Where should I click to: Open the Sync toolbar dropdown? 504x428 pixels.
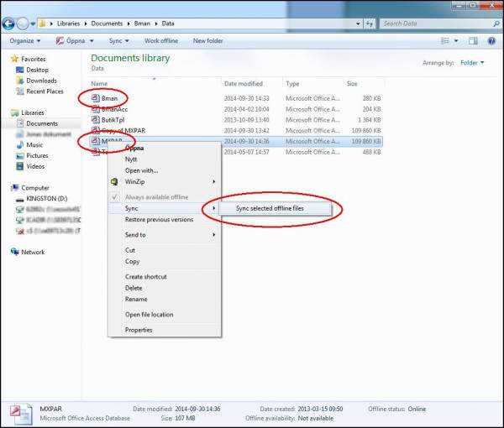pos(121,40)
